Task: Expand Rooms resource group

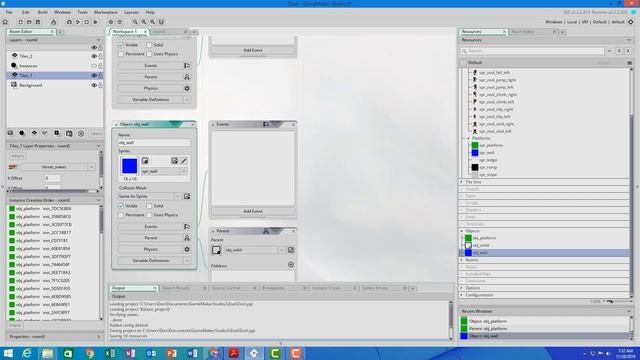Action: (x=462, y=260)
